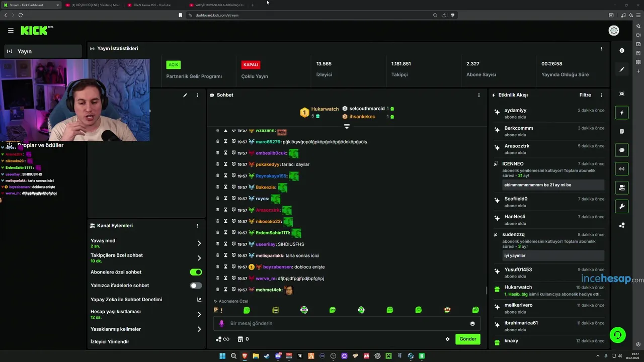Screen dimensions: 644x362
Task: Enable Yalnızca ifadelerle sohbet switch
Action: (196, 286)
